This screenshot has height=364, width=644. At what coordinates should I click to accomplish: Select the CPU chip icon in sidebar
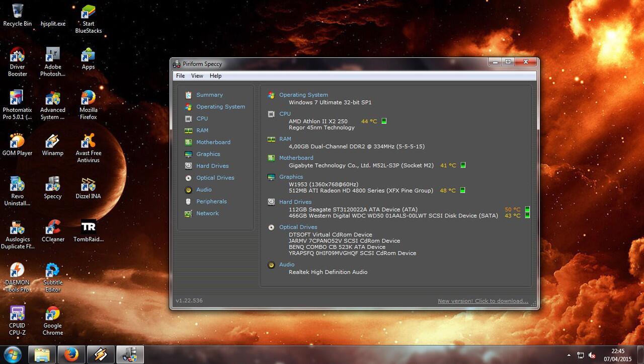tap(188, 119)
